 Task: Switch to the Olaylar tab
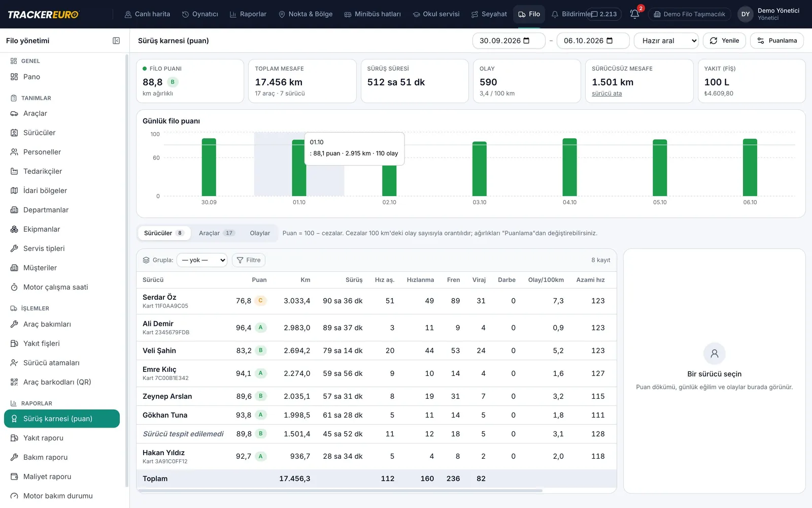tap(260, 233)
